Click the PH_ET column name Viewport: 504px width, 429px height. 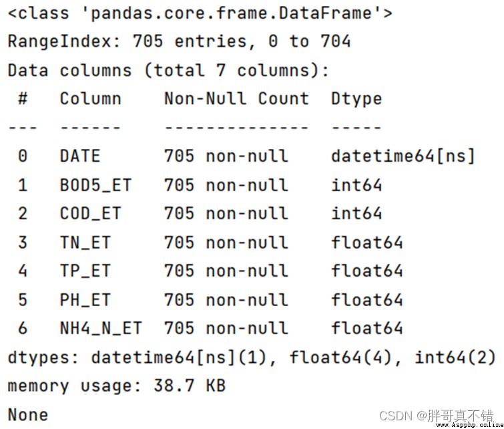click(x=85, y=300)
